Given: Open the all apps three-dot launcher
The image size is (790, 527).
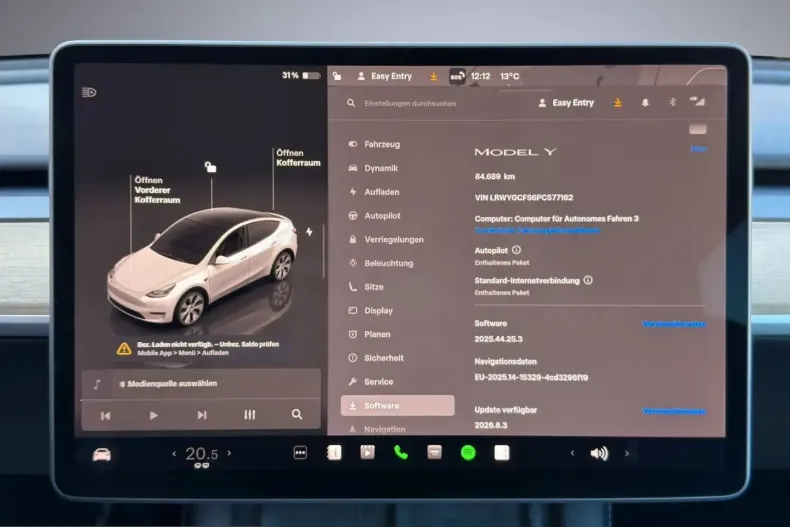Looking at the screenshot, I should [x=300, y=452].
